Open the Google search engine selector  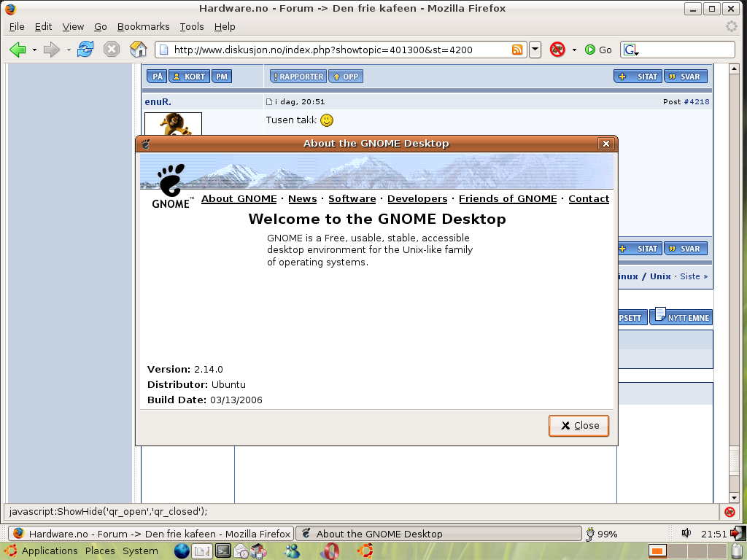click(x=631, y=50)
